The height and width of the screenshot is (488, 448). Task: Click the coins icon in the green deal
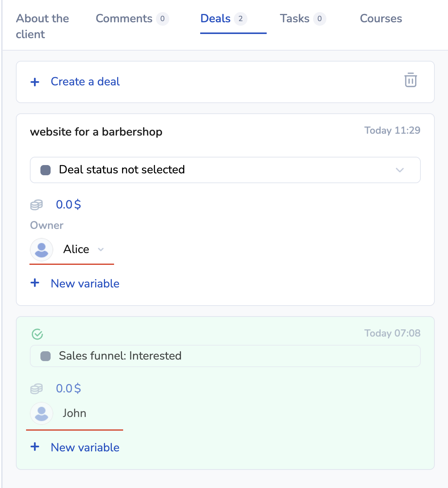tap(37, 389)
